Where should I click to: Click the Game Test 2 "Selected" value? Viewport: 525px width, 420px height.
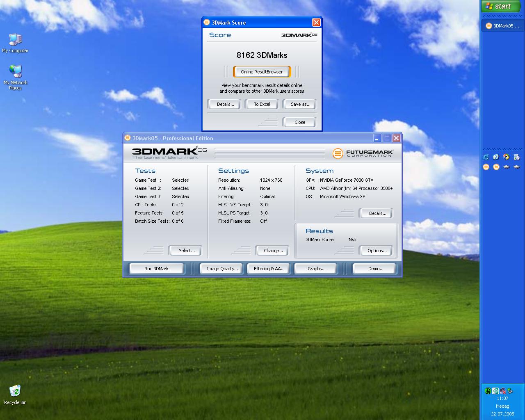coord(180,188)
